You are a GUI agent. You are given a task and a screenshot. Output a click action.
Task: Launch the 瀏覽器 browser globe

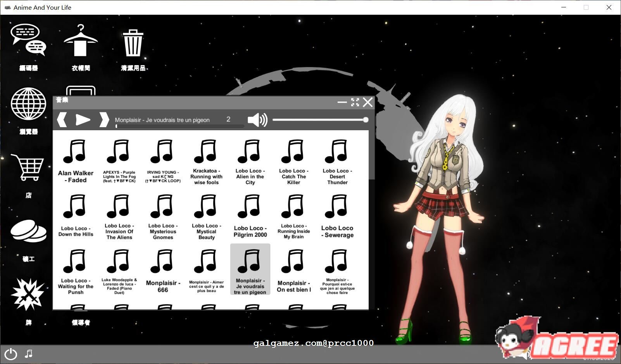[28, 104]
